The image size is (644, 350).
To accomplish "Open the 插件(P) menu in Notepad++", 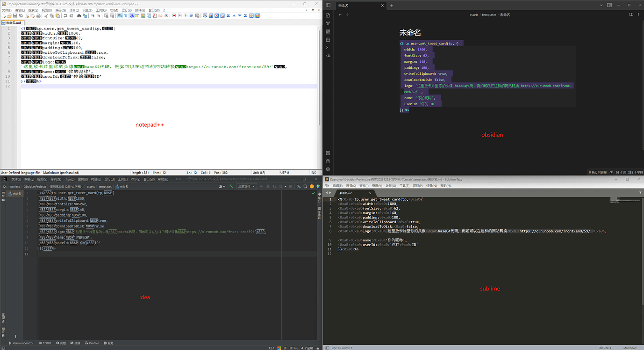I will click(x=140, y=10).
